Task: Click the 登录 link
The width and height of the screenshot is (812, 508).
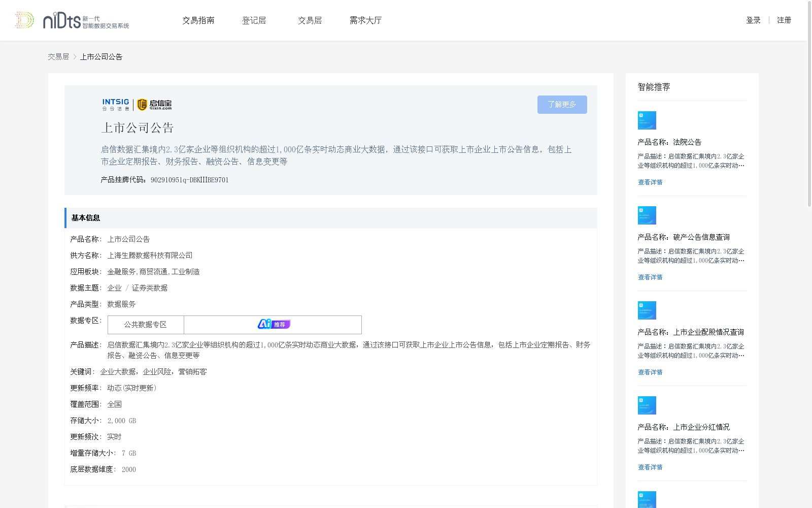Action: click(x=753, y=20)
